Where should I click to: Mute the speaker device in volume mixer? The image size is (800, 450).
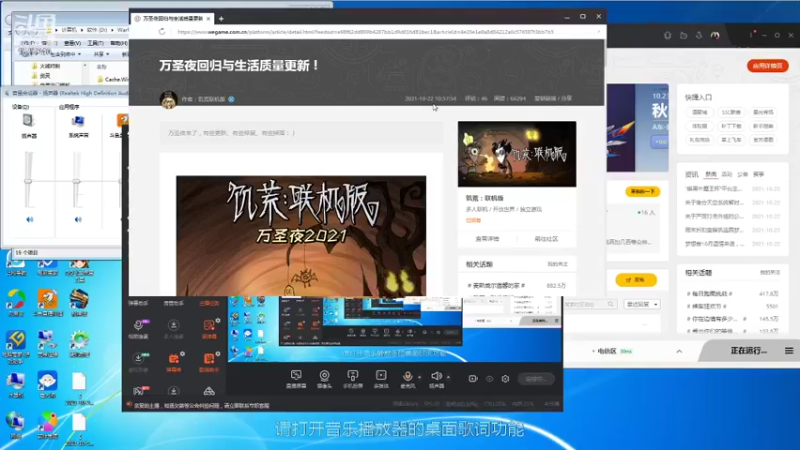[x=29, y=219]
